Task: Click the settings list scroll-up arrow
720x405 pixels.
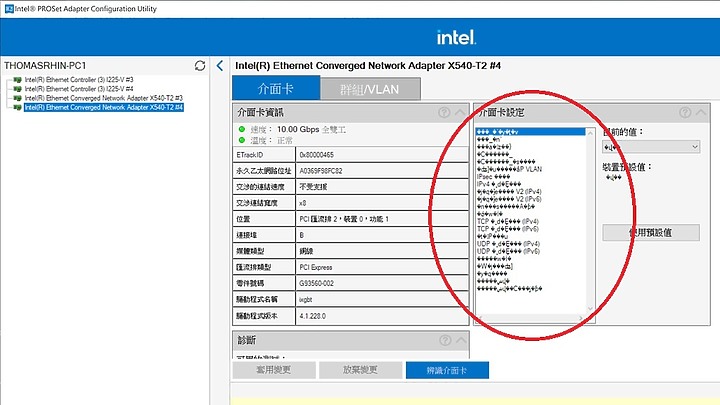Action: click(x=591, y=133)
